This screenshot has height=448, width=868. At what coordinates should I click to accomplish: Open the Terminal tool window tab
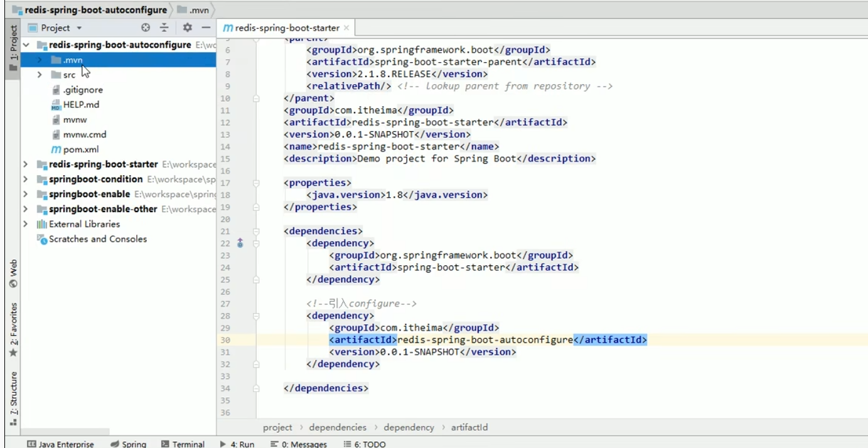pos(183,444)
